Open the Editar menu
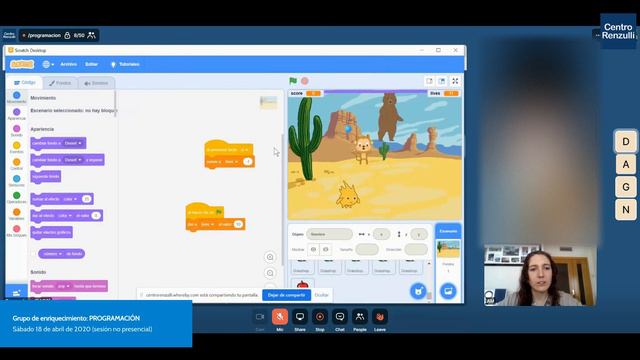The width and height of the screenshot is (640, 360). point(91,64)
